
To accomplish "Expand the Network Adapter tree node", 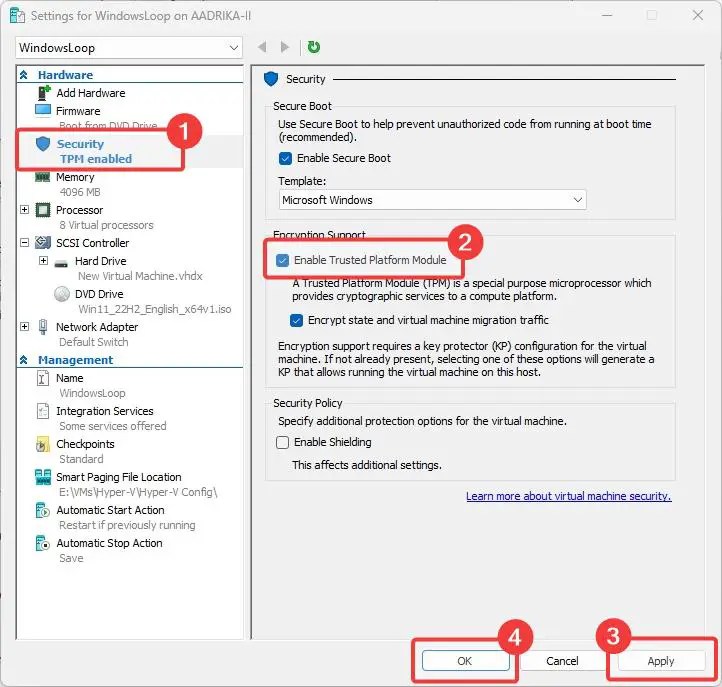I will (24, 326).
